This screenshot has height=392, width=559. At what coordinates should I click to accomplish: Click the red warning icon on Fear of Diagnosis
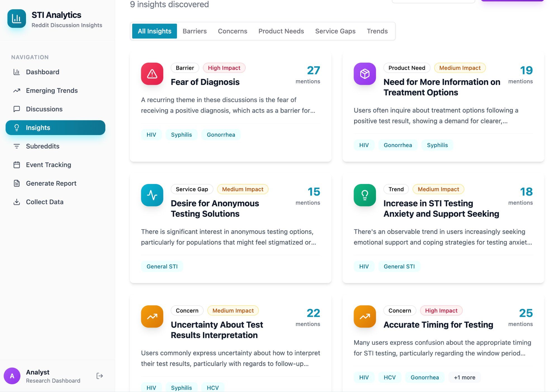152,74
